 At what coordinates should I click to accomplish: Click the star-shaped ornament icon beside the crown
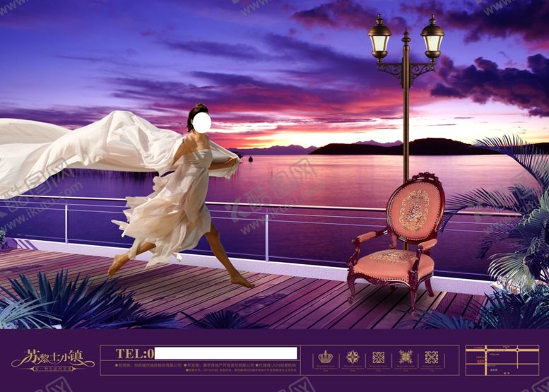click(x=352, y=357)
